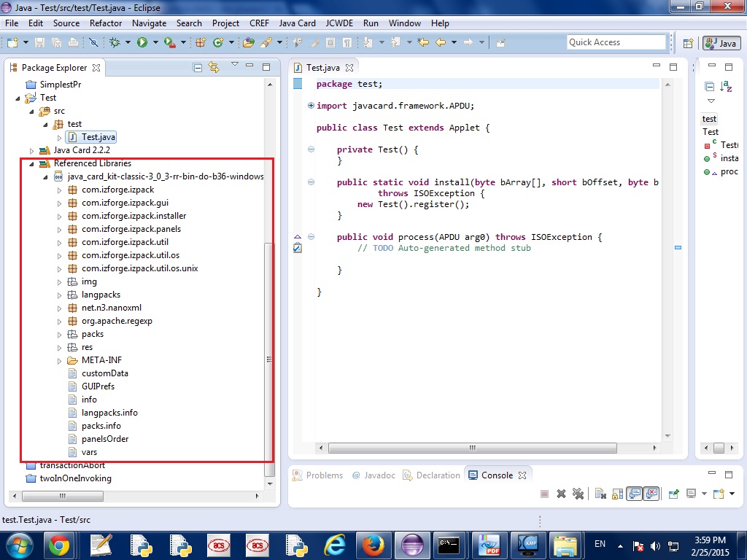Click the New wizard toolbar icon
The image size is (747, 560).
[12, 42]
